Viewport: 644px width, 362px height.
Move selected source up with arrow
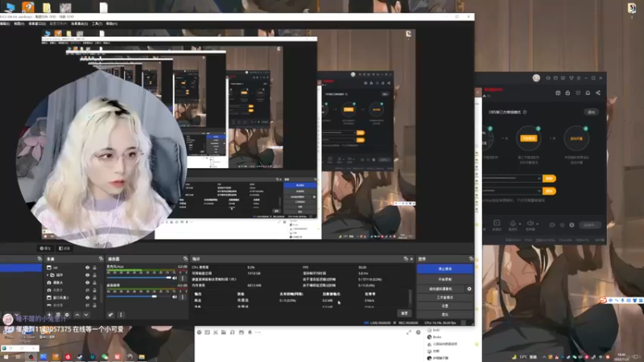pos(76,315)
